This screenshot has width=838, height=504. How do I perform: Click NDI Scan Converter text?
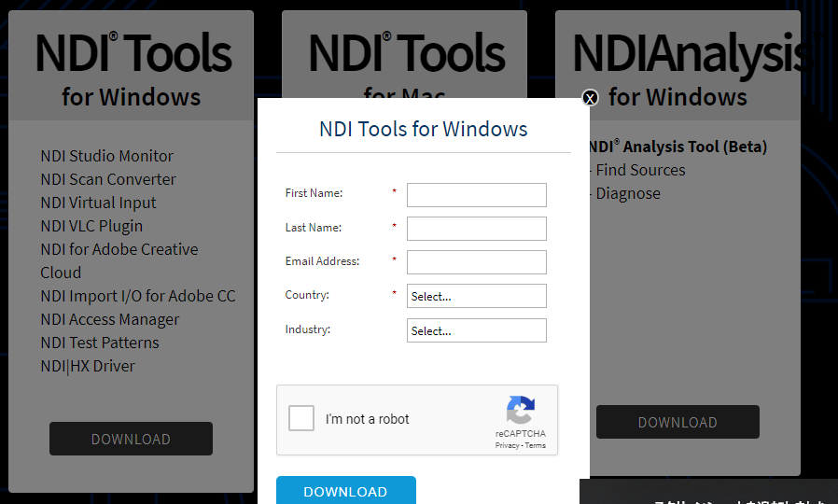coord(108,179)
